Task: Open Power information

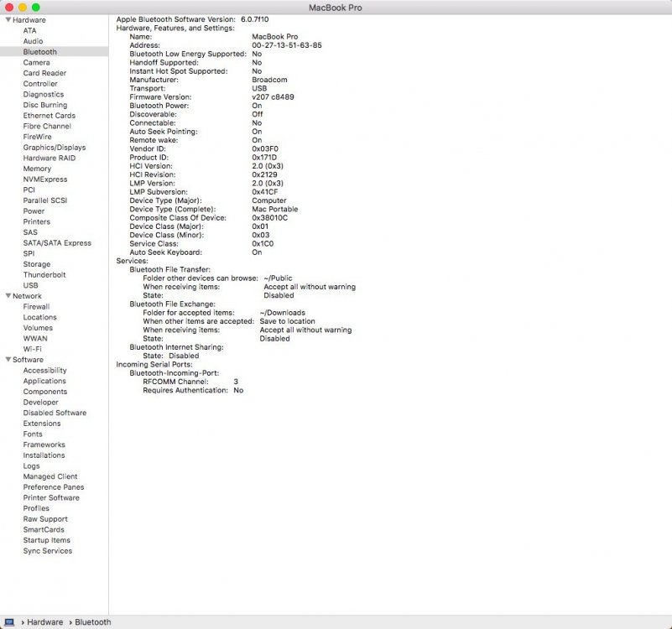Action: point(34,211)
